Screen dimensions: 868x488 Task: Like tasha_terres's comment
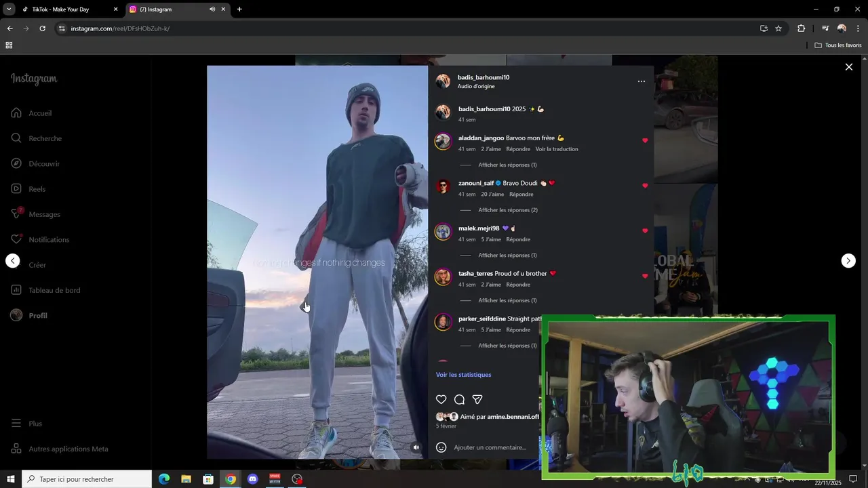[x=645, y=277]
